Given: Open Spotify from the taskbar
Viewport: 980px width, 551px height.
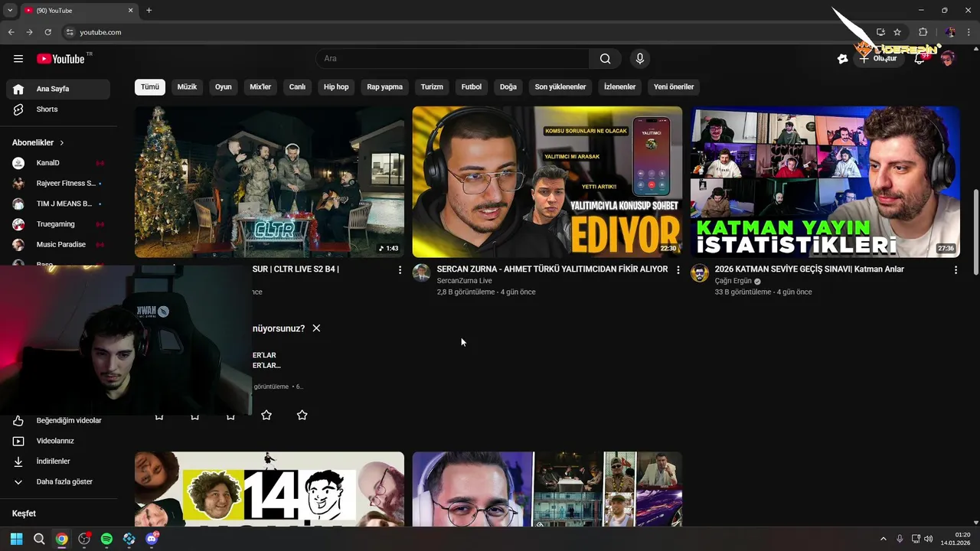Looking at the screenshot, I should (x=106, y=539).
